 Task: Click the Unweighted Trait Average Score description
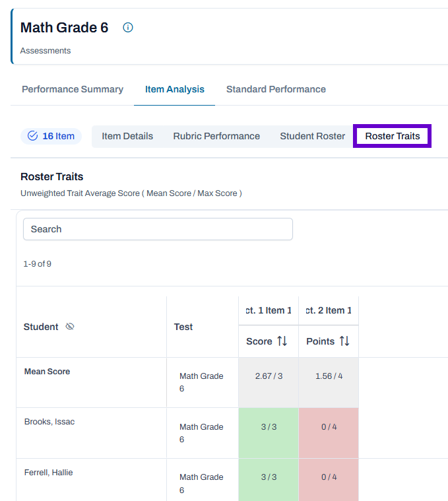[131, 193]
